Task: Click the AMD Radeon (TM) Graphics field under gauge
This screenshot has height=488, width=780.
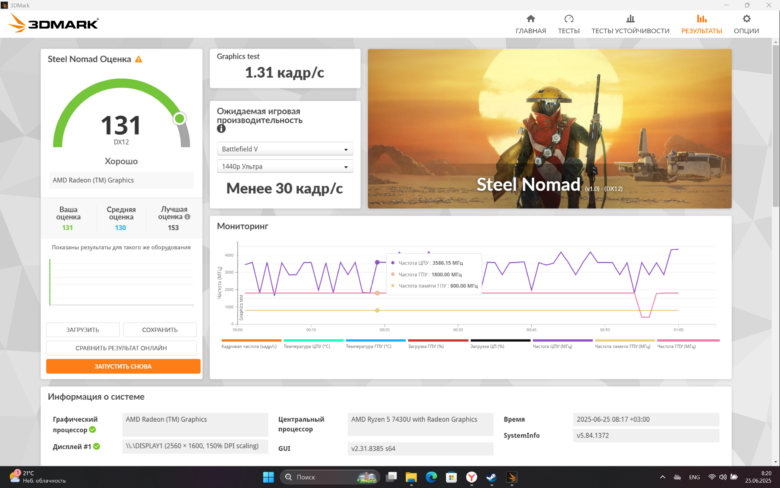Action: tap(121, 180)
